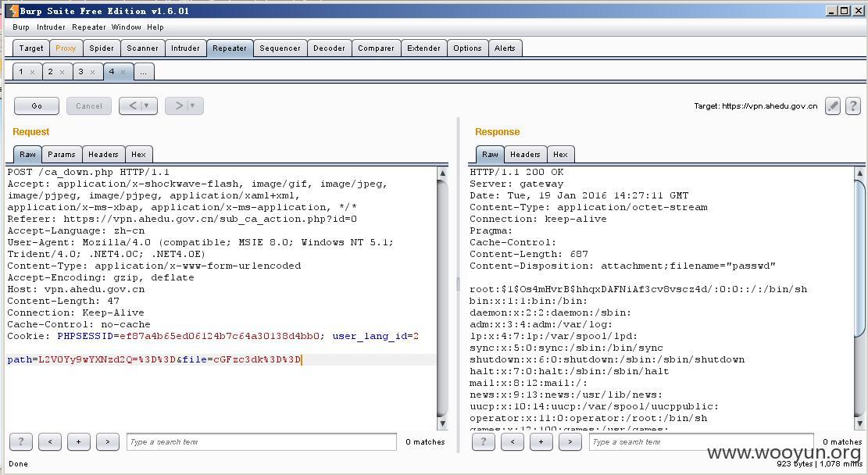Open the Help menu
The width and height of the screenshot is (868, 475).
point(155,27)
